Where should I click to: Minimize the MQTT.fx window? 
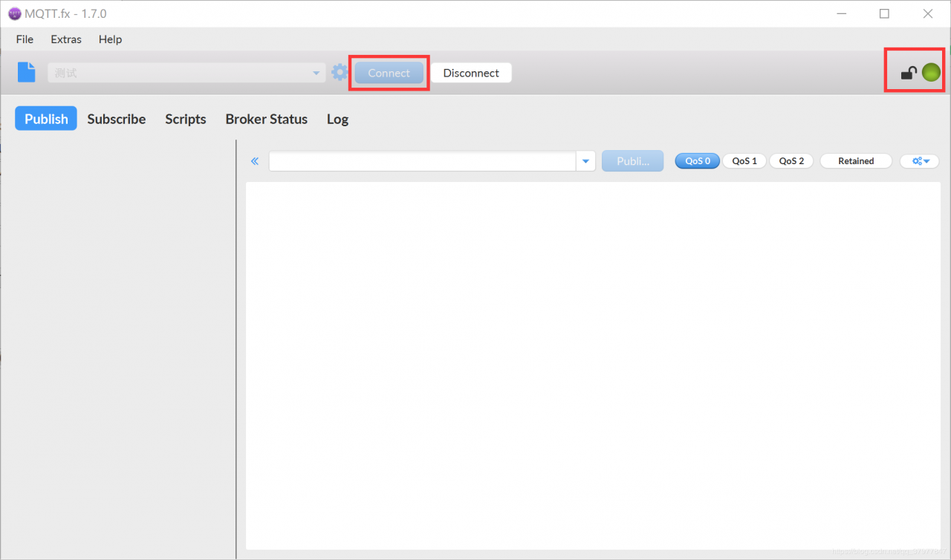(x=842, y=13)
